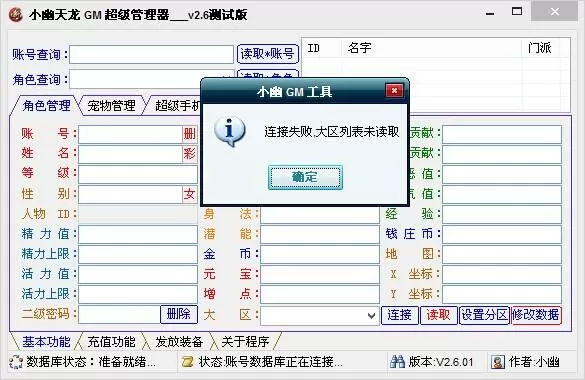585x380 pixels.
Task: Click the 女 button beside 性别 field
Action: click(x=190, y=194)
